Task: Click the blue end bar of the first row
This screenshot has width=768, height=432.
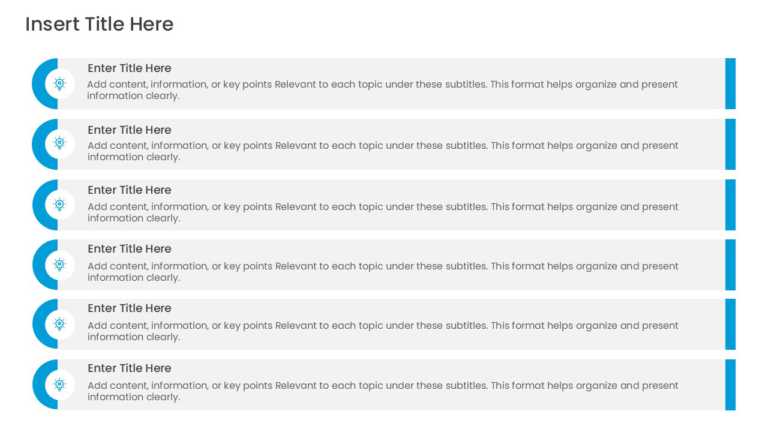Action: pos(730,84)
